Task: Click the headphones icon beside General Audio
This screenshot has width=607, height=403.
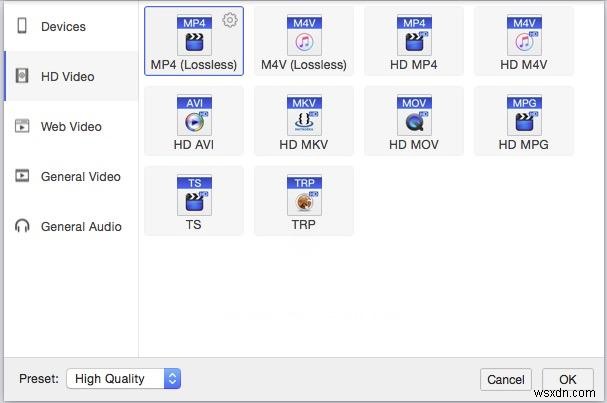Action: coord(22,227)
